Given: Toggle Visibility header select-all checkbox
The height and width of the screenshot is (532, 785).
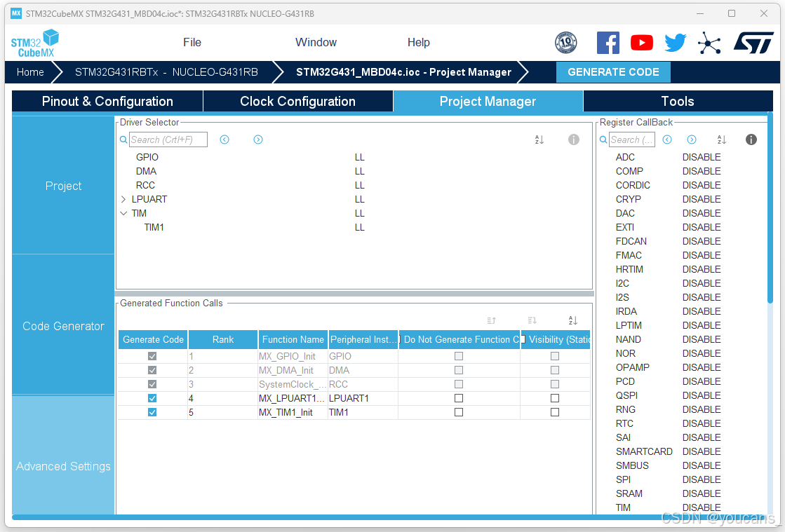Looking at the screenshot, I should tap(523, 339).
